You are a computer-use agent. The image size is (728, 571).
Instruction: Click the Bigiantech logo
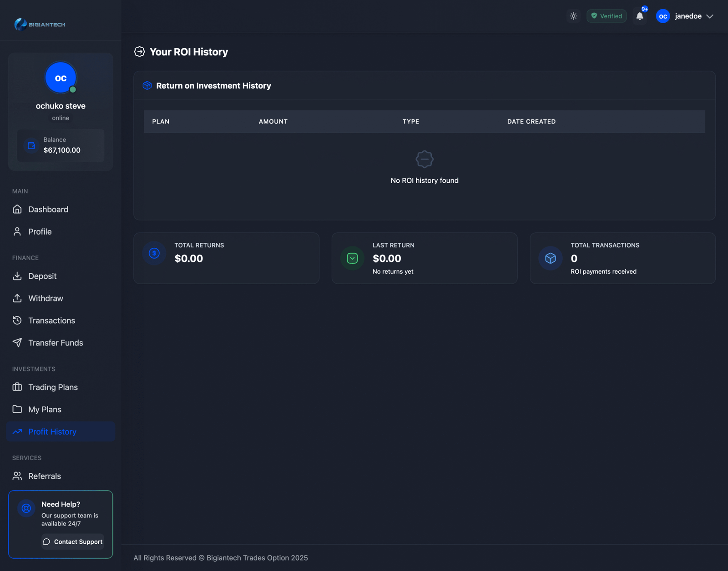tap(40, 24)
